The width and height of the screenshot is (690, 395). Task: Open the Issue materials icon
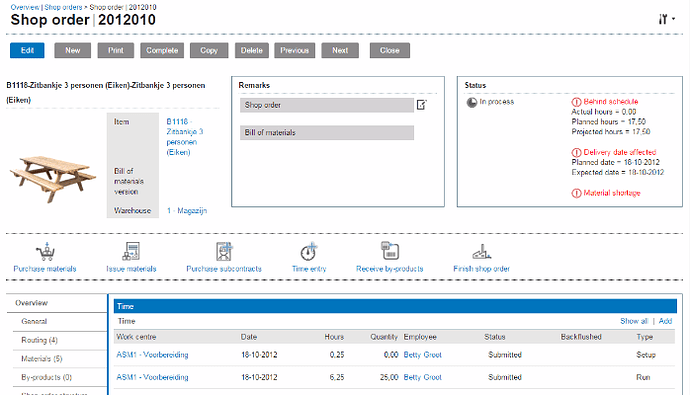[131, 252]
